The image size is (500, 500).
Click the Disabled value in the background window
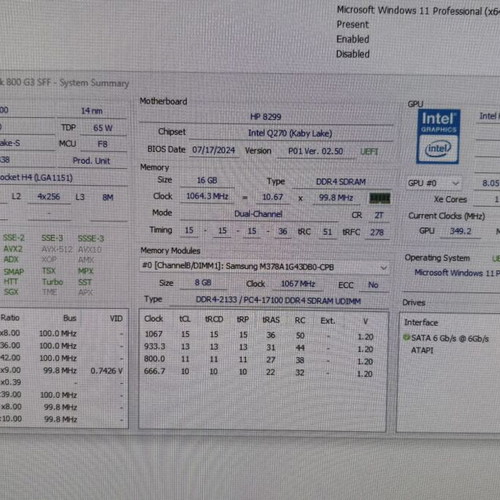point(353,54)
